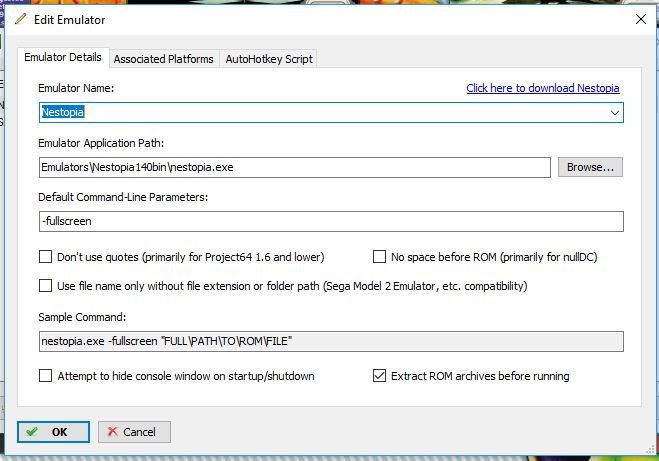
Task: Open the Associated Platforms tab
Action: click(x=163, y=59)
